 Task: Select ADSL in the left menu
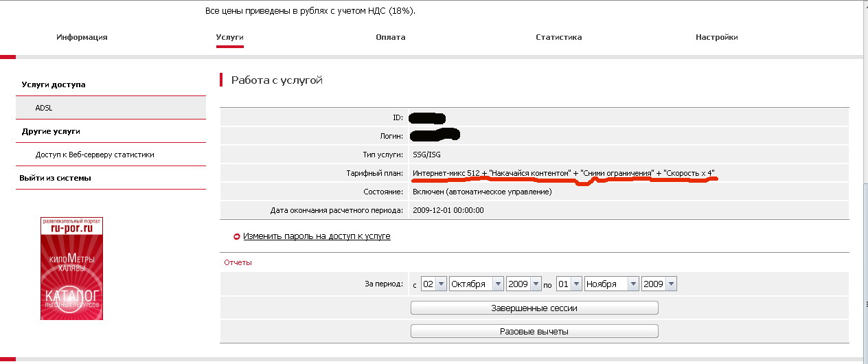[44, 108]
